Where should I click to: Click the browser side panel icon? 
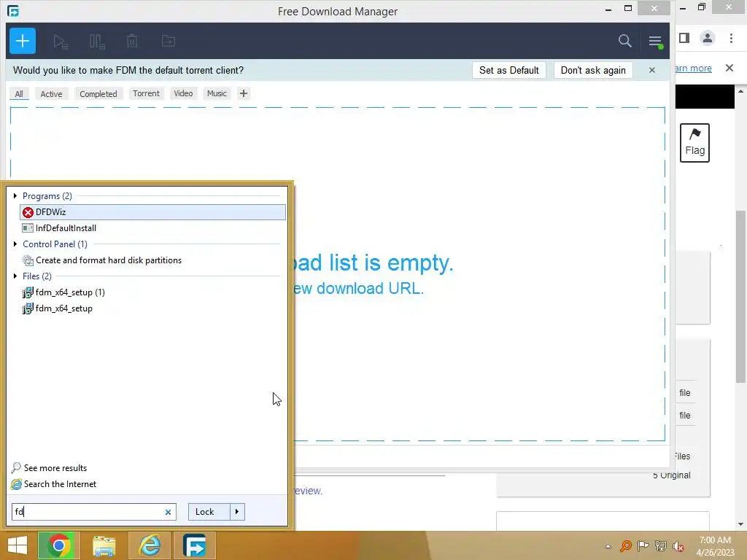684,38
